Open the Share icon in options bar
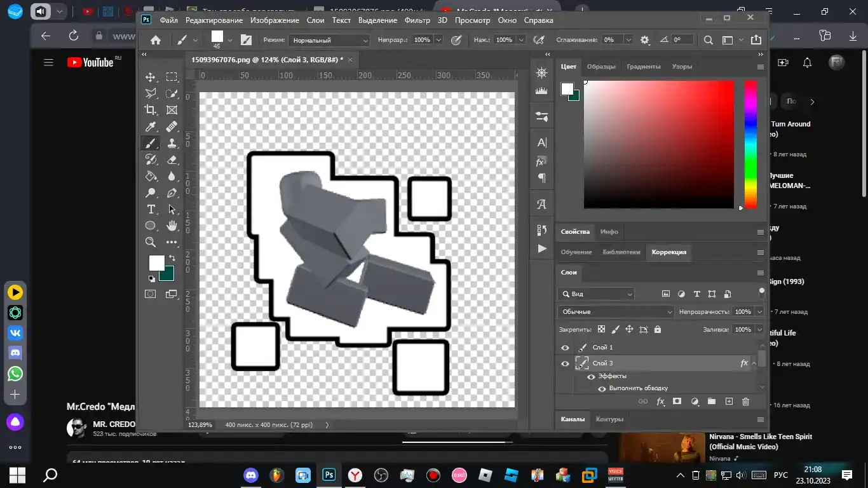This screenshot has height=488, width=868. [x=756, y=39]
